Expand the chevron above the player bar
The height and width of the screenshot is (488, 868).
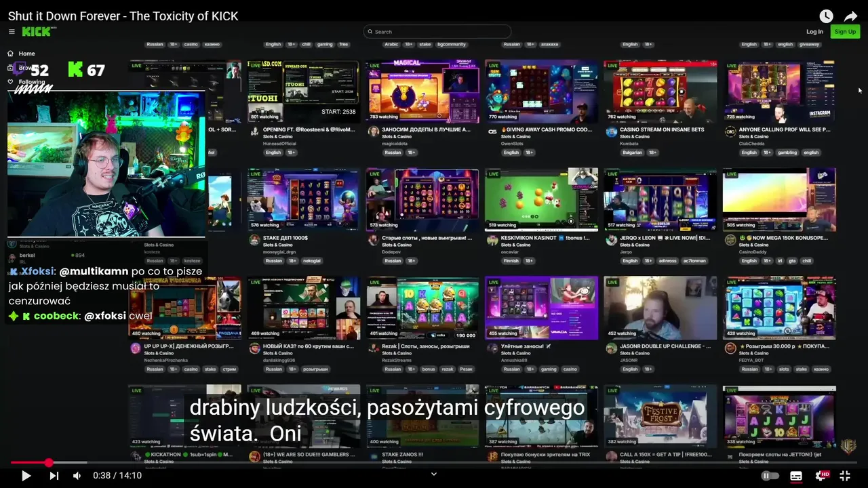click(434, 474)
